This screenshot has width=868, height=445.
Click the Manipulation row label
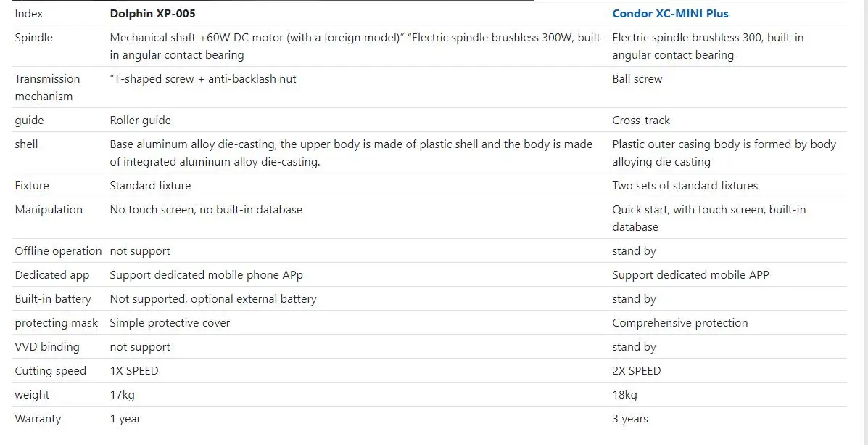[49, 209]
